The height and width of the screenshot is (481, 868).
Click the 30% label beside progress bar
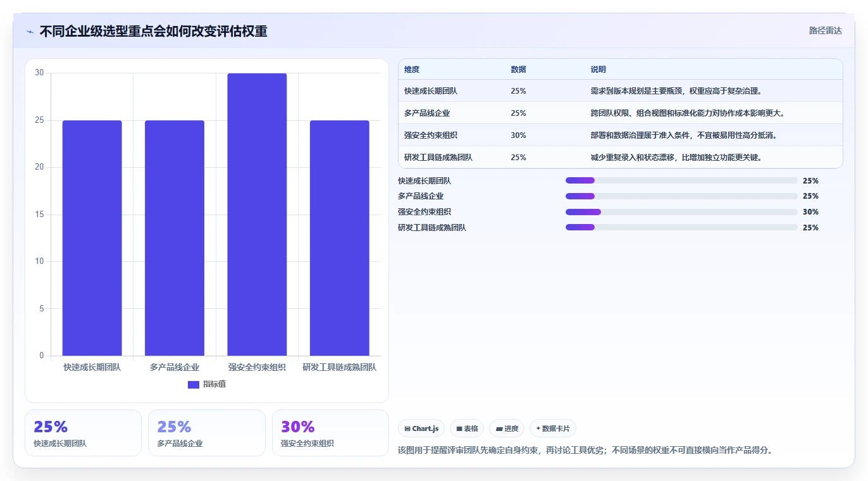click(x=810, y=212)
